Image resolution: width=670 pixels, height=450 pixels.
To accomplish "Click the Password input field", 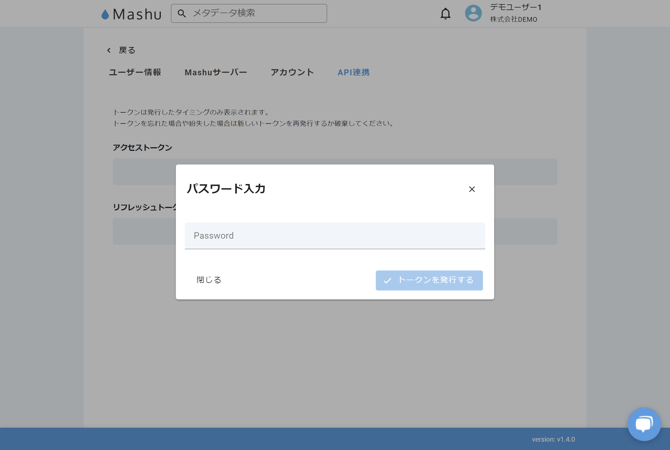I will point(334,236).
